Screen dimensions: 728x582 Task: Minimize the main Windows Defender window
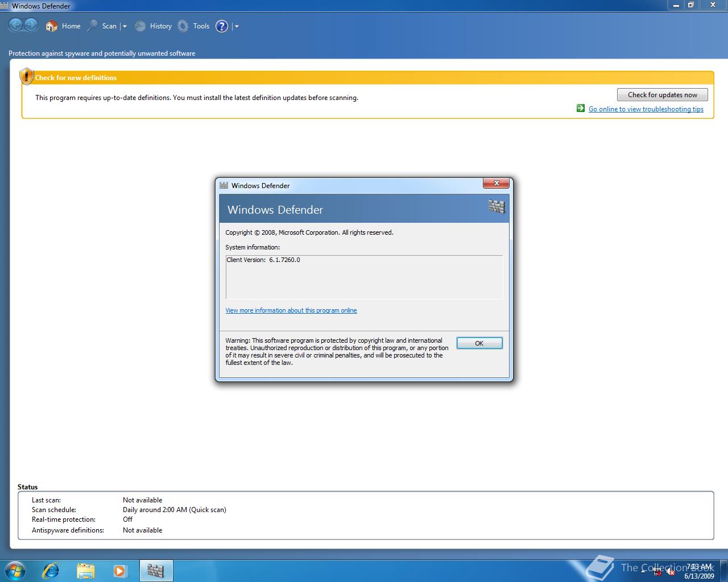[x=676, y=5]
